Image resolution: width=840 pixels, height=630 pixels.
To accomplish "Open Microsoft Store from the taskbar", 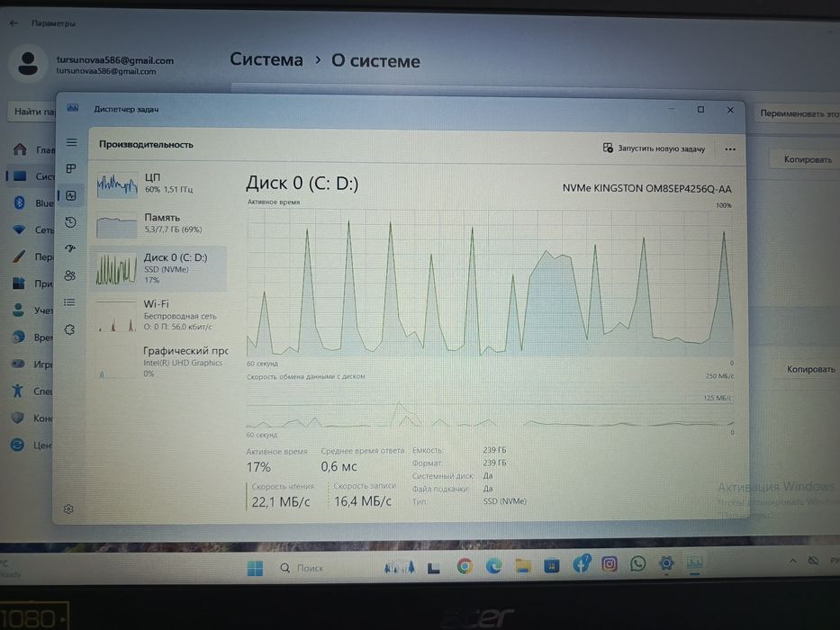I will click(551, 565).
